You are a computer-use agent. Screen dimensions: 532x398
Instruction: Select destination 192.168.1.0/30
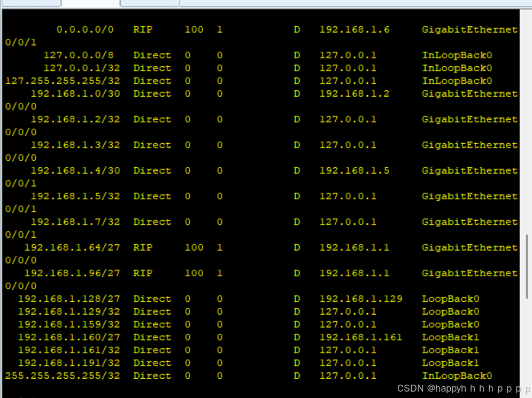pyautogui.click(x=75, y=94)
